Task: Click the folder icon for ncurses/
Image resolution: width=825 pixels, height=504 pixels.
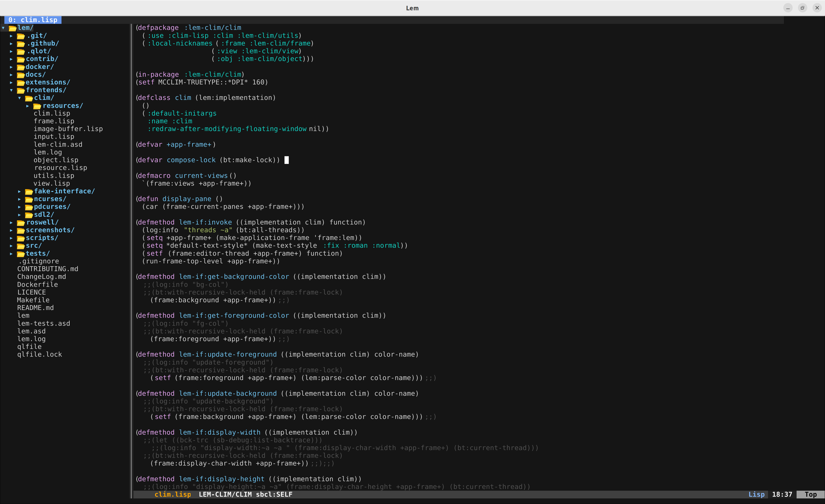Action: click(x=29, y=199)
